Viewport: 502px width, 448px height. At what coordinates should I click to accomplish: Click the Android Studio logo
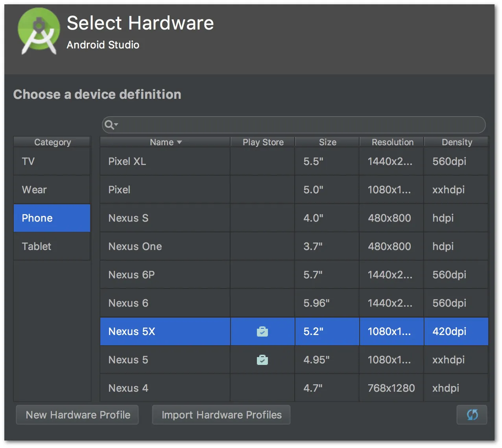coord(39,31)
